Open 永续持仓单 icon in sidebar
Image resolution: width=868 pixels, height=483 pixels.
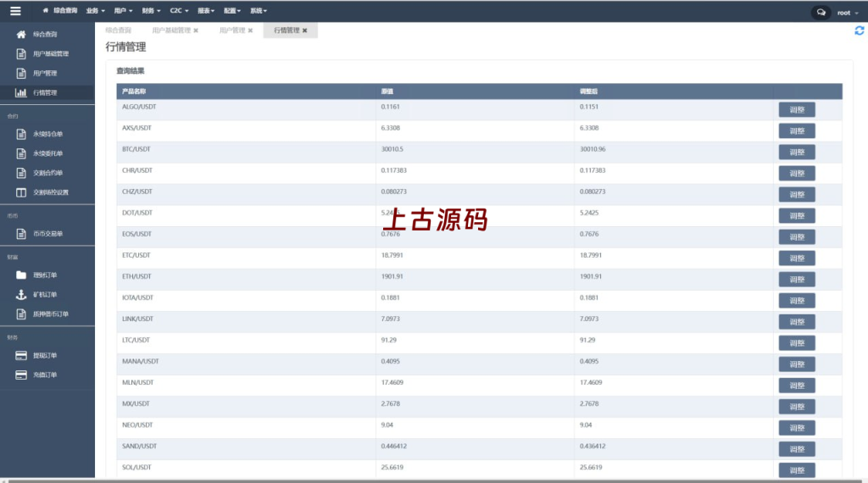(21, 134)
